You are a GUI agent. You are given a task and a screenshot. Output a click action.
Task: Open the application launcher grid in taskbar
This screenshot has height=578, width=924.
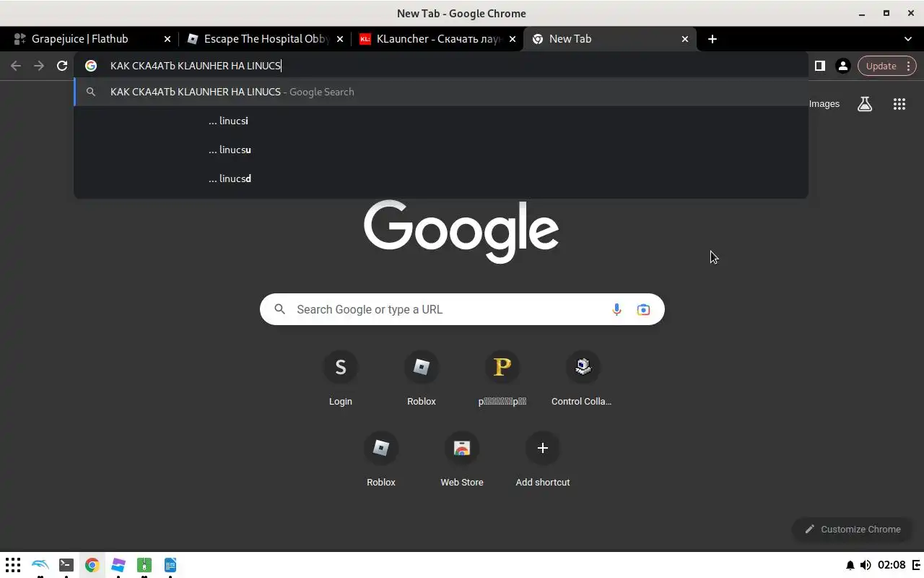pyautogui.click(x=13, y=565)
